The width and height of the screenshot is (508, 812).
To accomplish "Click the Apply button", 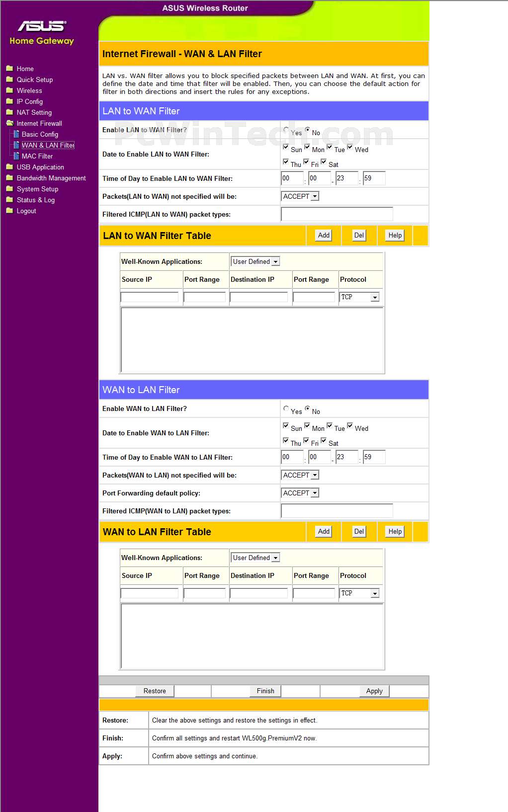I will 374,691.
